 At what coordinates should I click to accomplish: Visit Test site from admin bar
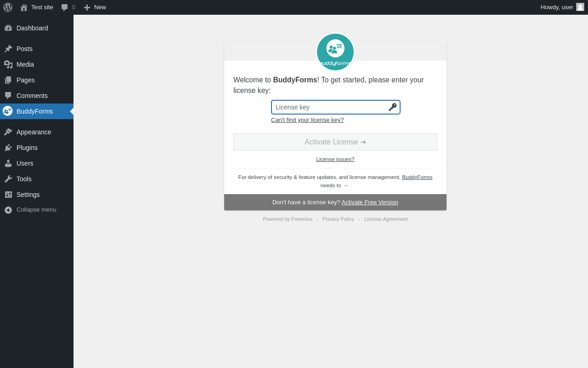tap(37, 7)
